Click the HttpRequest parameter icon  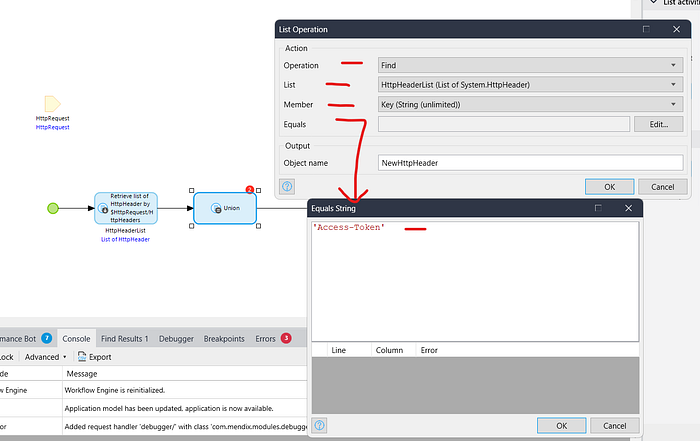(x=52, y=103)
